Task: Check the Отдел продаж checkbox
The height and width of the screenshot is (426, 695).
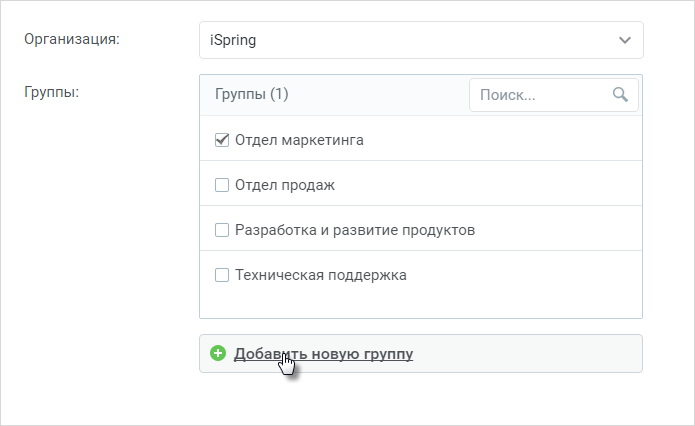Action: pyautogui.click(x=222, y=185)
